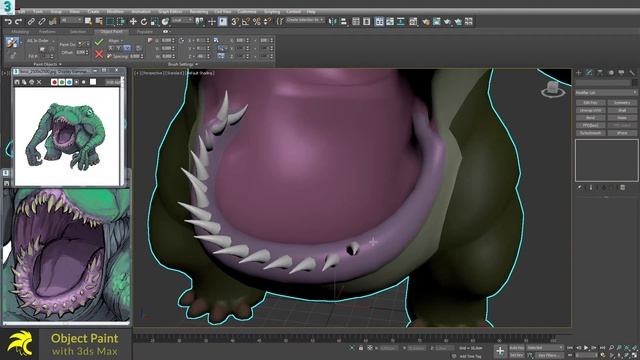Expand the Paint Objects panel label
Screen dimensions: 640x360
click(x=47, y=64)
